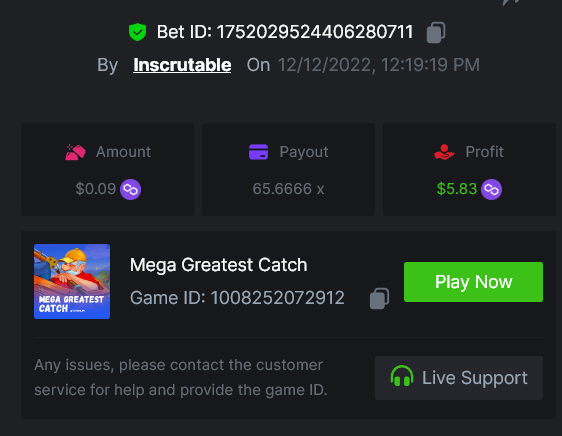Click the purple Payout card icon
562x436 pixels.
click(x=258, y=152)
